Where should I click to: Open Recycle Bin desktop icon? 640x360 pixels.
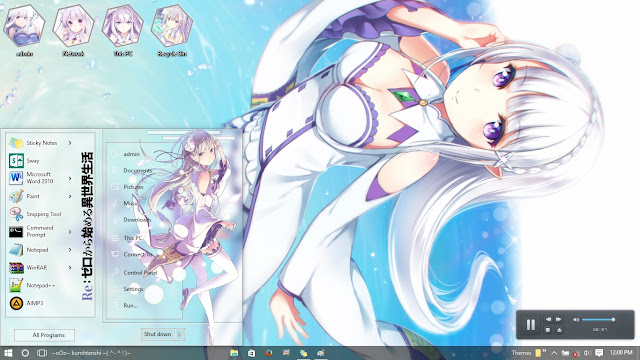coord(172,30)
